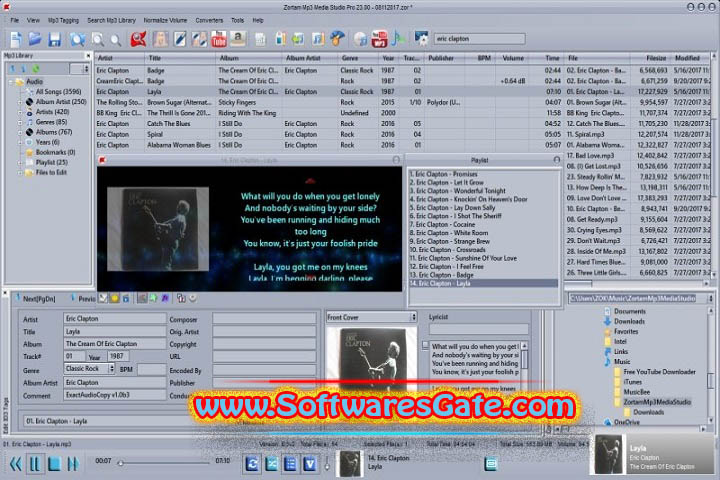Open the Front Cover dropdown
The height and width of the screenshot is (480, 720).
coord(413,317)
